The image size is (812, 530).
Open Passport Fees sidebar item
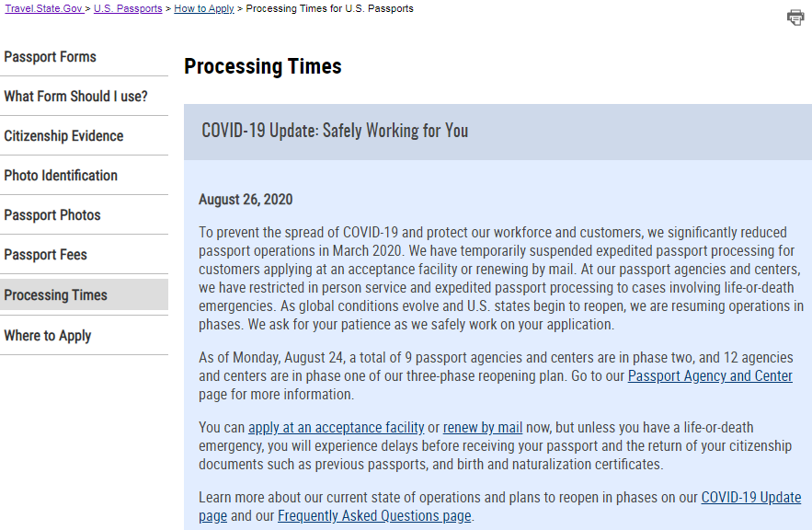[x=45, y=255]
